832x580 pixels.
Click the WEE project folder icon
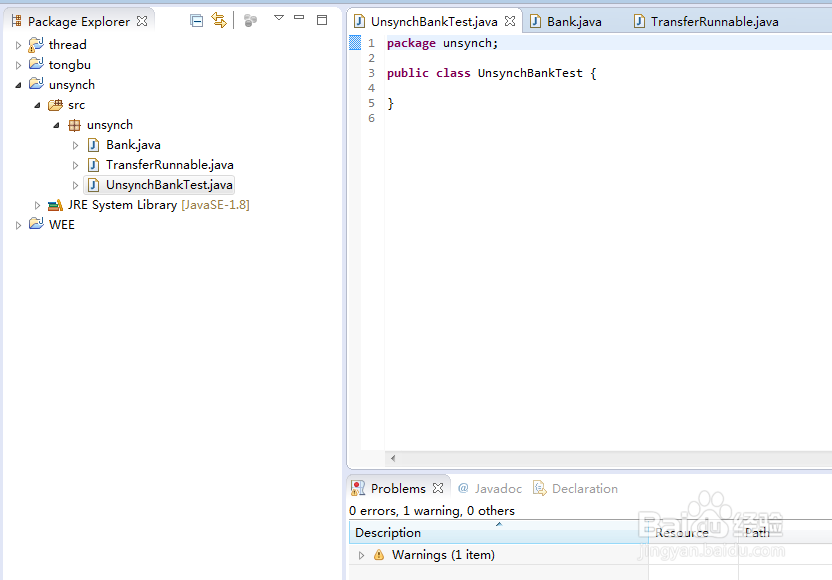pyautogui.click(x=36, y=224)
